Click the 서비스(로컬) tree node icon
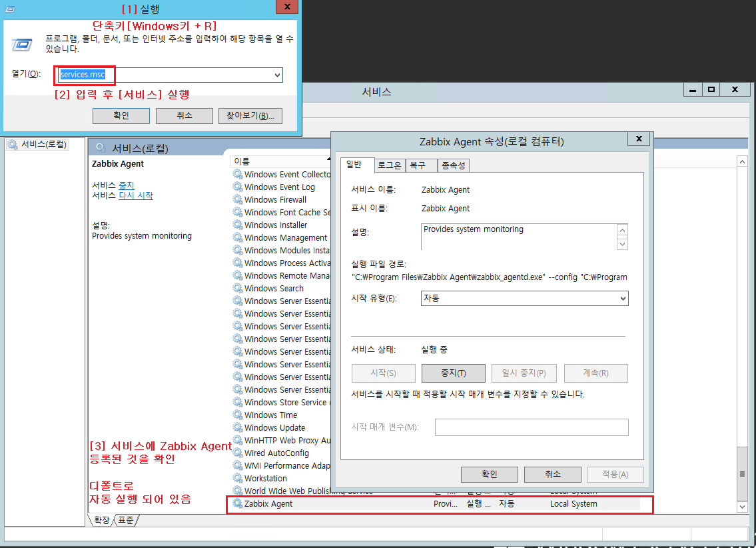Viewport: 756px width, 548px height. coord(13,144)
